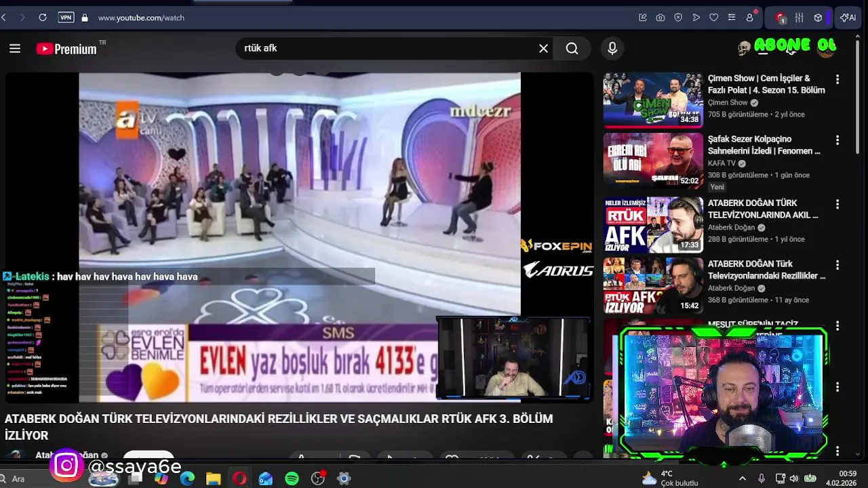Open RTÜK AFK thumbnail with 17:33
Viewport: 868px width, 488px height.
pyautogui.click(x=653, y=224)
